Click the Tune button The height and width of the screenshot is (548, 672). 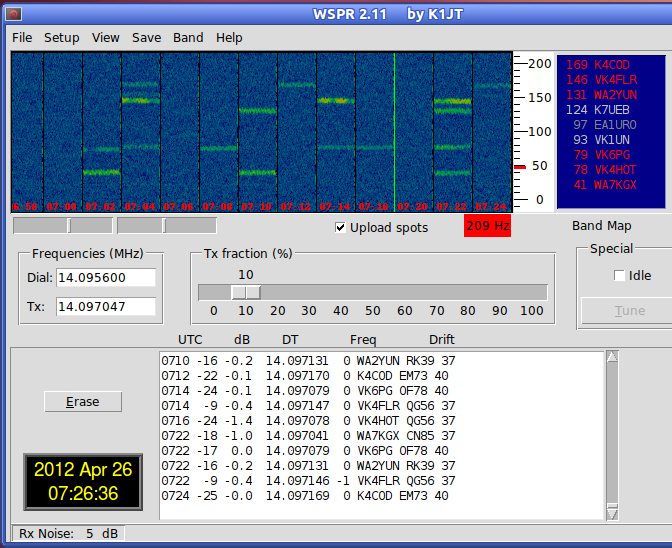(x=629, y=311)
